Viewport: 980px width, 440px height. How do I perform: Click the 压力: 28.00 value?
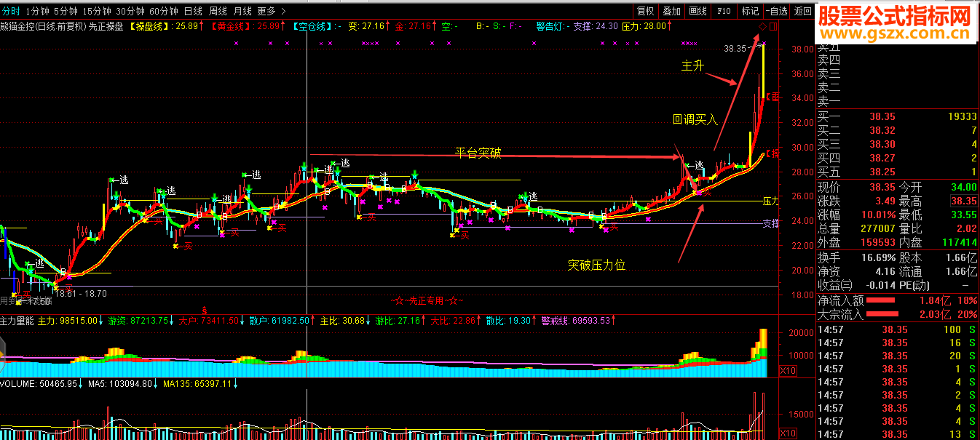(644, 26)
